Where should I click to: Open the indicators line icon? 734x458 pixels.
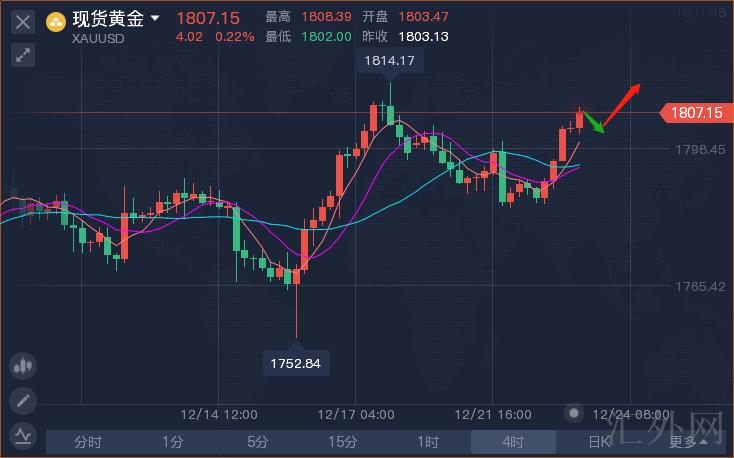[23, 435]
